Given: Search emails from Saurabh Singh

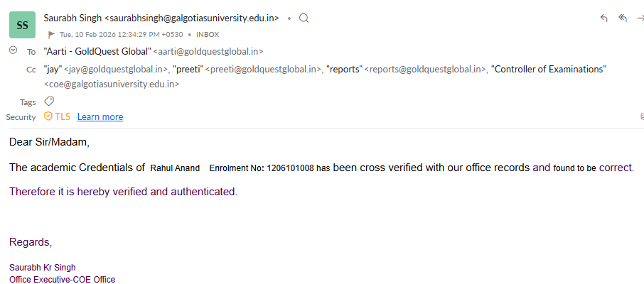Looking at the screenshot, I should tap(304, 18).
